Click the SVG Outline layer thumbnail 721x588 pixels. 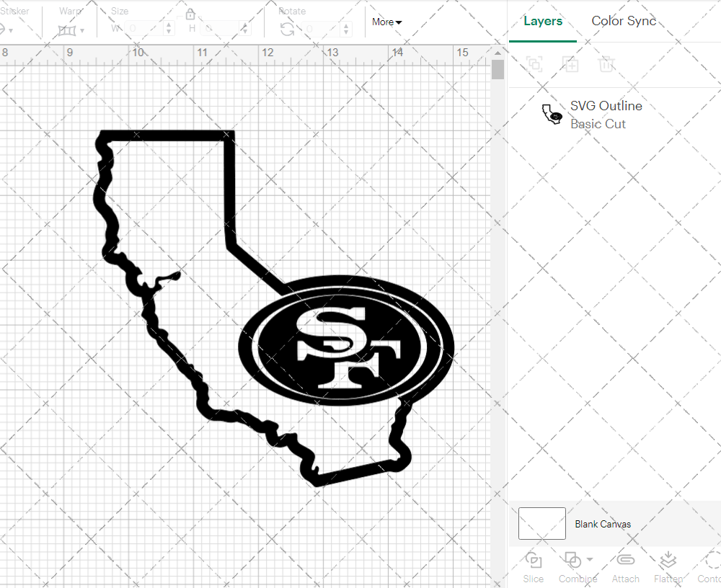(x=552, y=115)
